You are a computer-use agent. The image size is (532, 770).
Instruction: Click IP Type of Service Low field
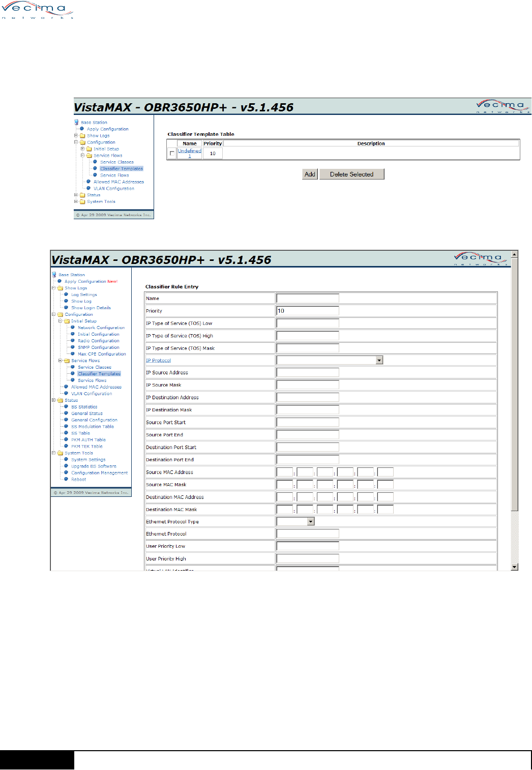308,323
